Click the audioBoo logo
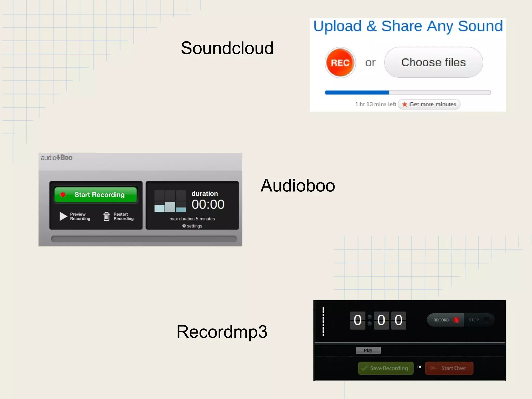Screen dimensions: 532x399 coord(57,157)
